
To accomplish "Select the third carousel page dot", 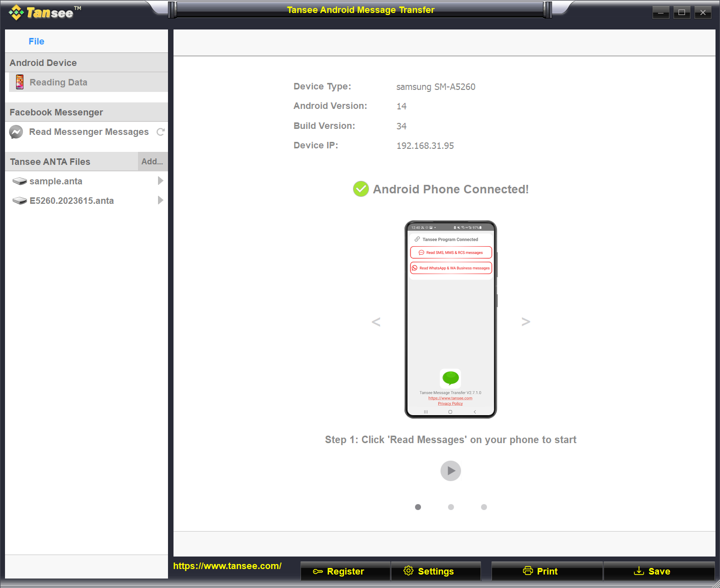I will point(483,507).
